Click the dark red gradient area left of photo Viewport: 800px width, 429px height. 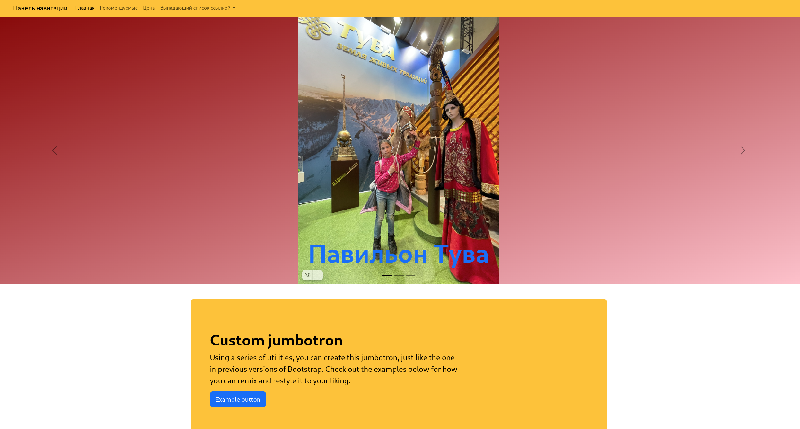[x=148, y=150]
